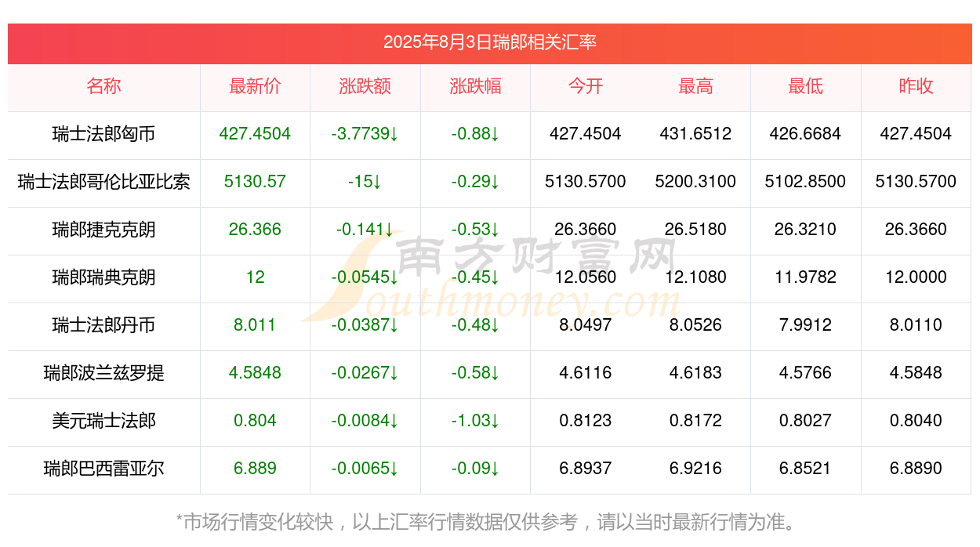The height and width of the screenshot is (547, 980).
Task: Click the change percent -0.48↓
Action: 475,325
